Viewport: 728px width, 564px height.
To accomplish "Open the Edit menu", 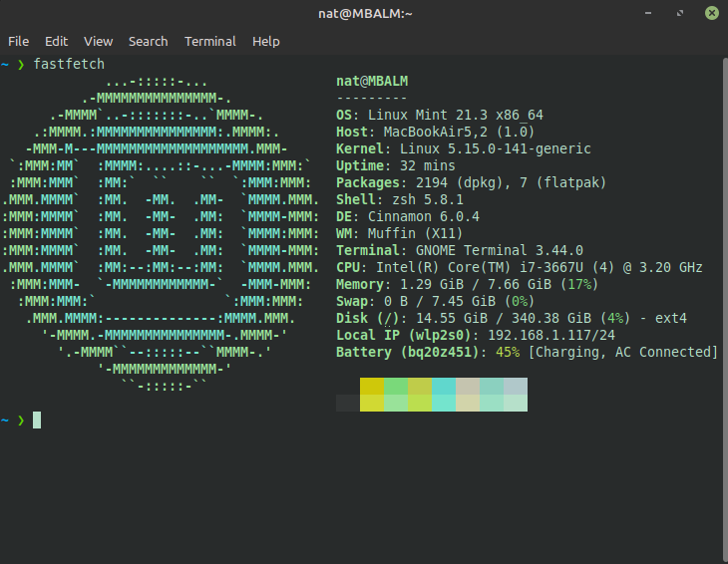I will (56, 41).
